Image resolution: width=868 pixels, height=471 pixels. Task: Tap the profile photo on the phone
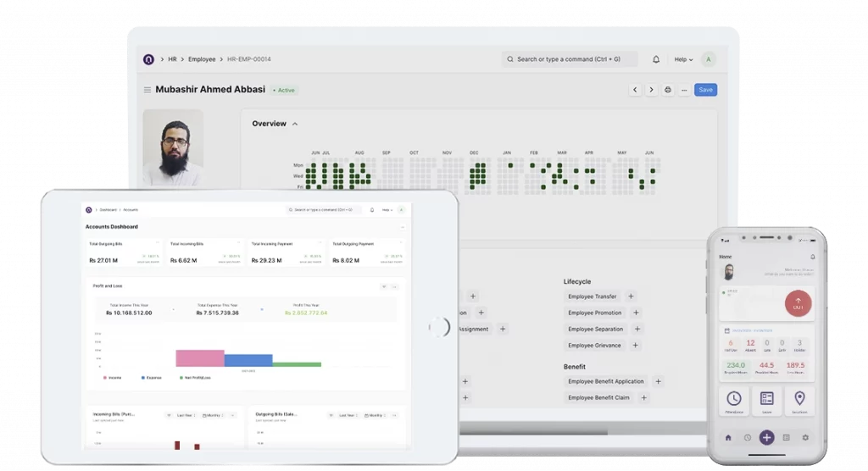click(x=728, y=272)
